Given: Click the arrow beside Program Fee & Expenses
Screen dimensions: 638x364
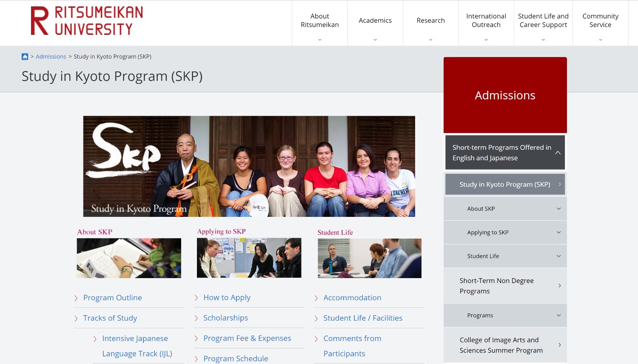Looking at the screenshot, I should (196, 338).
